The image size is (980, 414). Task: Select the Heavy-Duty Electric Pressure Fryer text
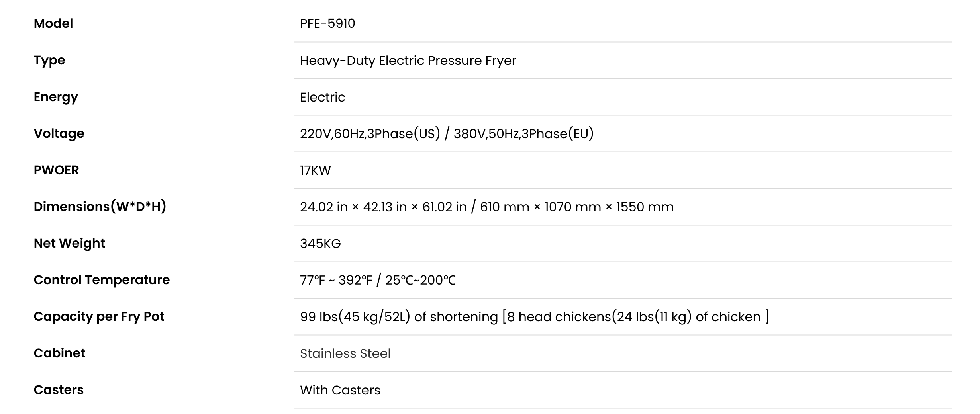[x=408, y=61]
